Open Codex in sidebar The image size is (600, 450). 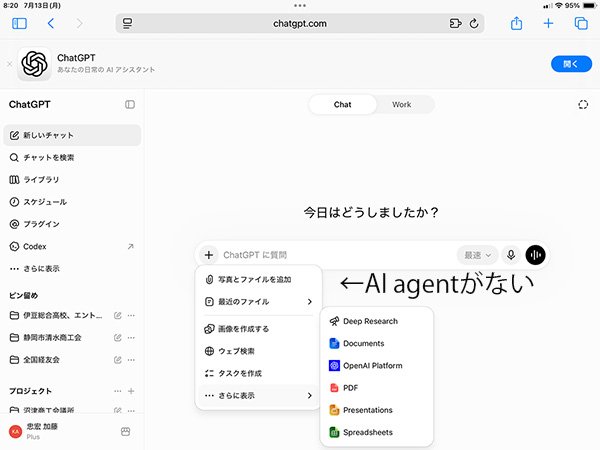click(72, 246)
